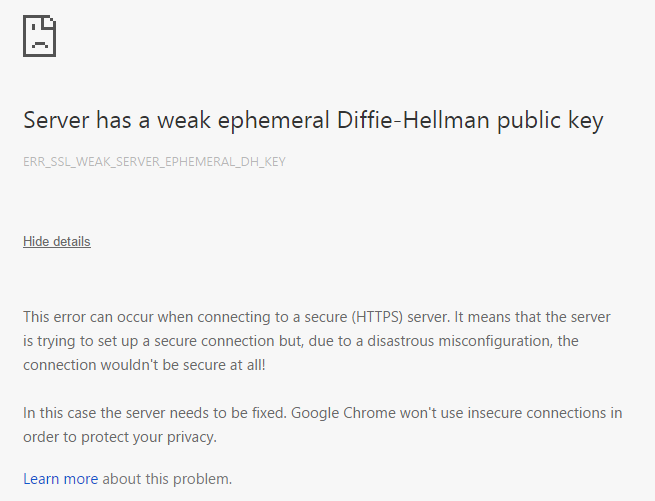Click the "Google Chrome" text in the paragraph
This screenshot has width=655, height=501.
(x=343, y=413)
